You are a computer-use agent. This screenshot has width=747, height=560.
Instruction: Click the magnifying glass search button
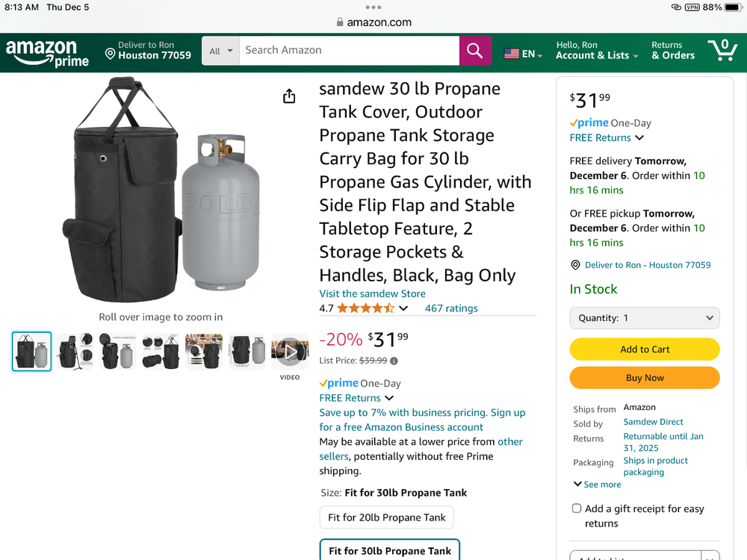point(475,51)
